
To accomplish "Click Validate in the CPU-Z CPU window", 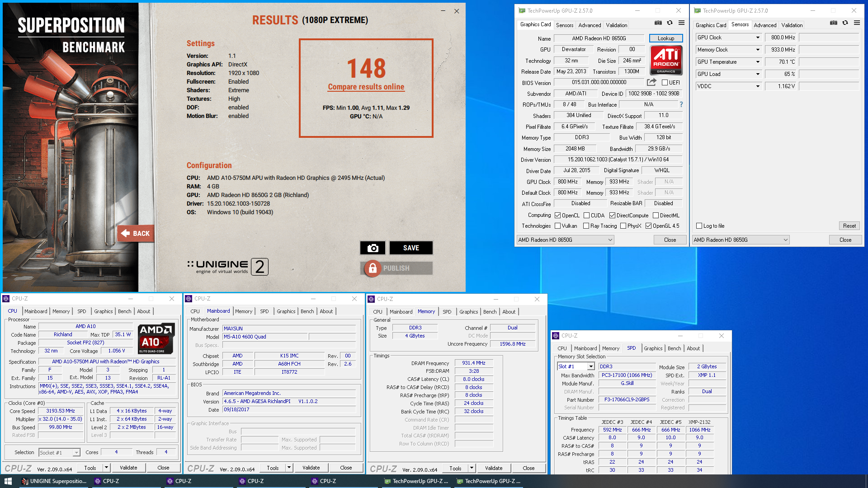I will [128, 468].
